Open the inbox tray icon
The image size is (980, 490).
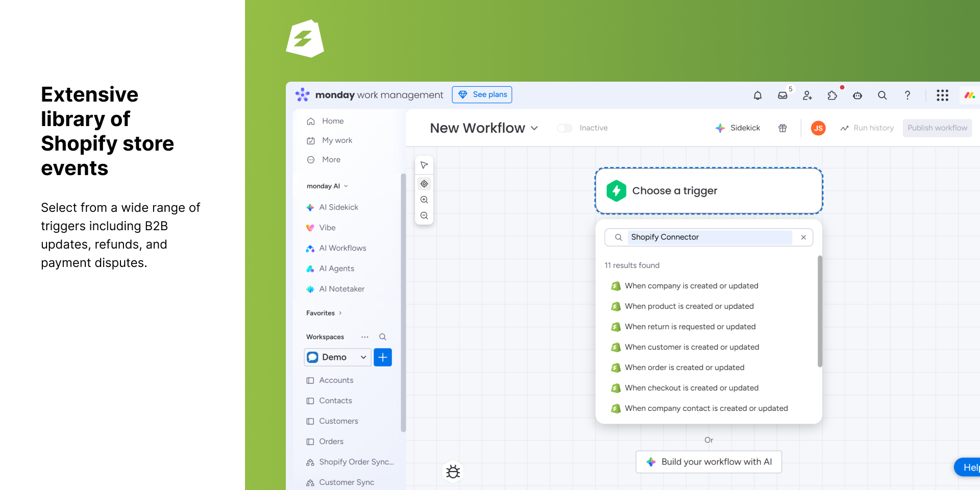[782, 95]
